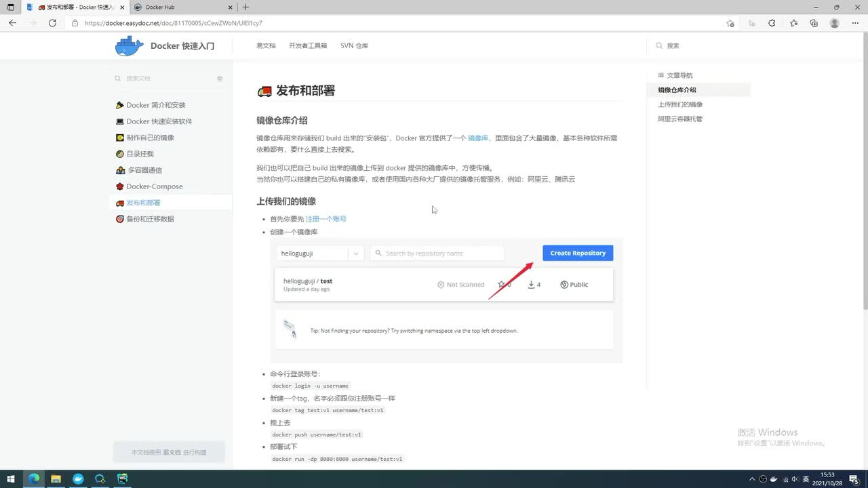Open 目录挂载 chapter
The height and width of the screenshot is (488, 868).
(x=140, y=154)
